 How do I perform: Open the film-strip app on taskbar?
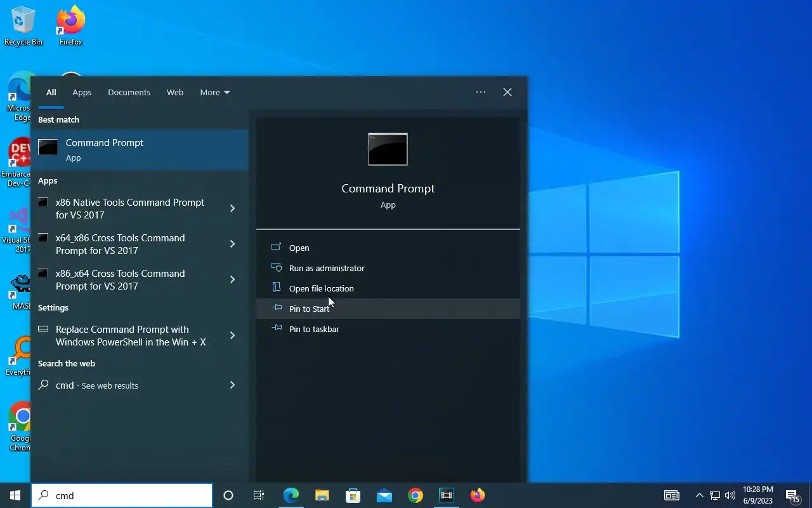[x=447, y=495]
